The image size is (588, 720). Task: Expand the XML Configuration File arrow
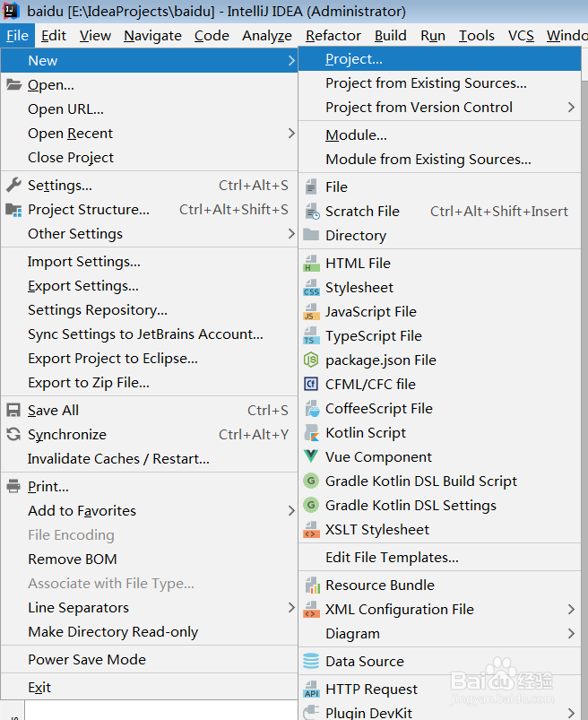pos(571,610)
